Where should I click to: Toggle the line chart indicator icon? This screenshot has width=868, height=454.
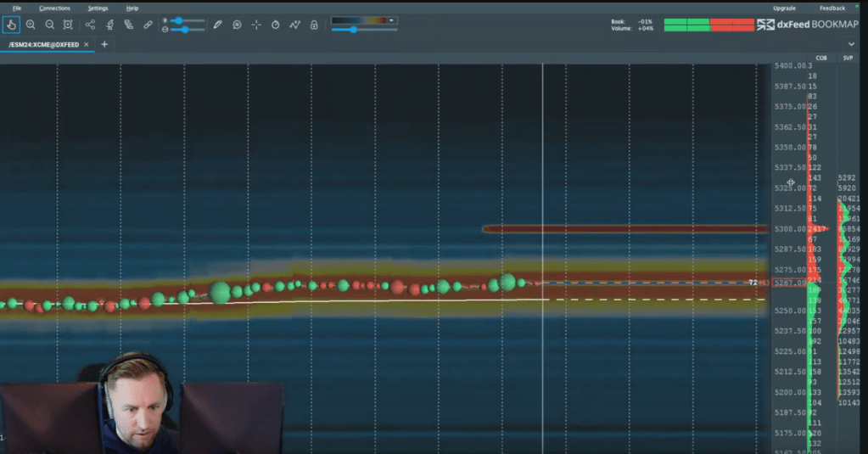pyautogui.click(x=294, y=25)
